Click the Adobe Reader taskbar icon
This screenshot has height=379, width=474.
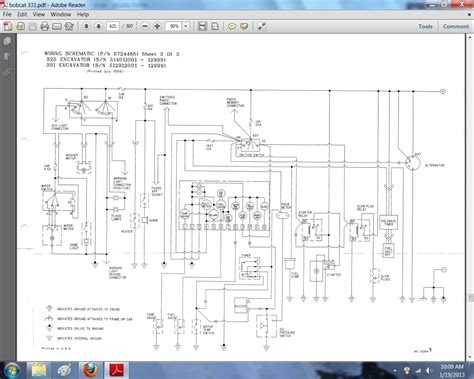[x=116, y=370]
